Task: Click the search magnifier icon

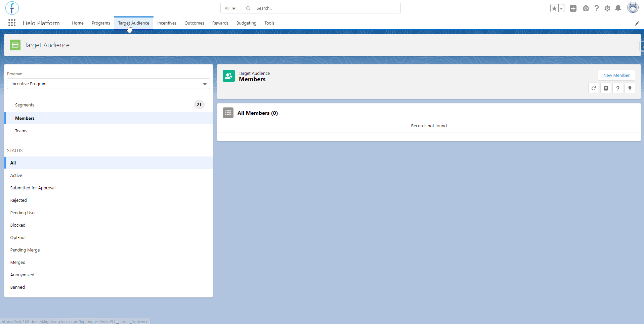Action: pos(248,8)
